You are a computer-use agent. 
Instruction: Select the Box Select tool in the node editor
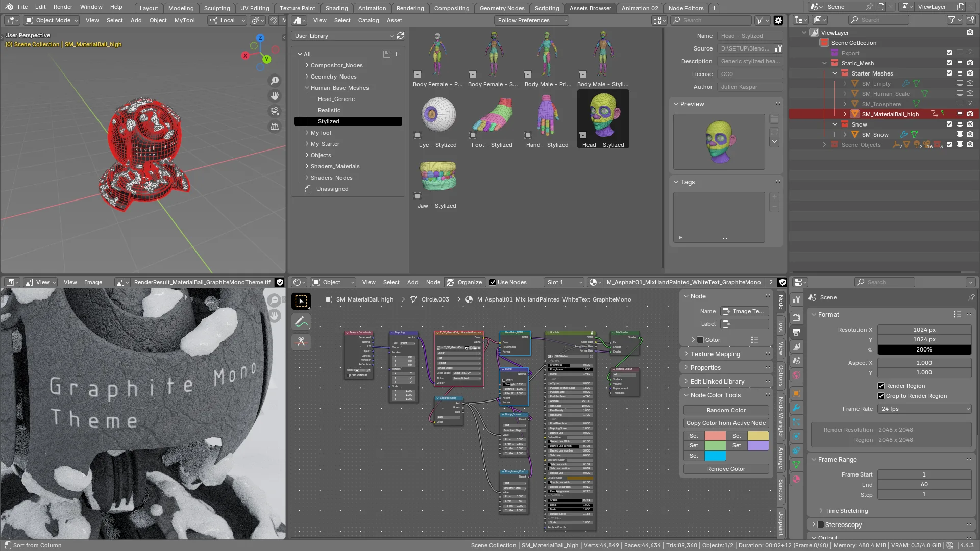[x=301, y=301]
